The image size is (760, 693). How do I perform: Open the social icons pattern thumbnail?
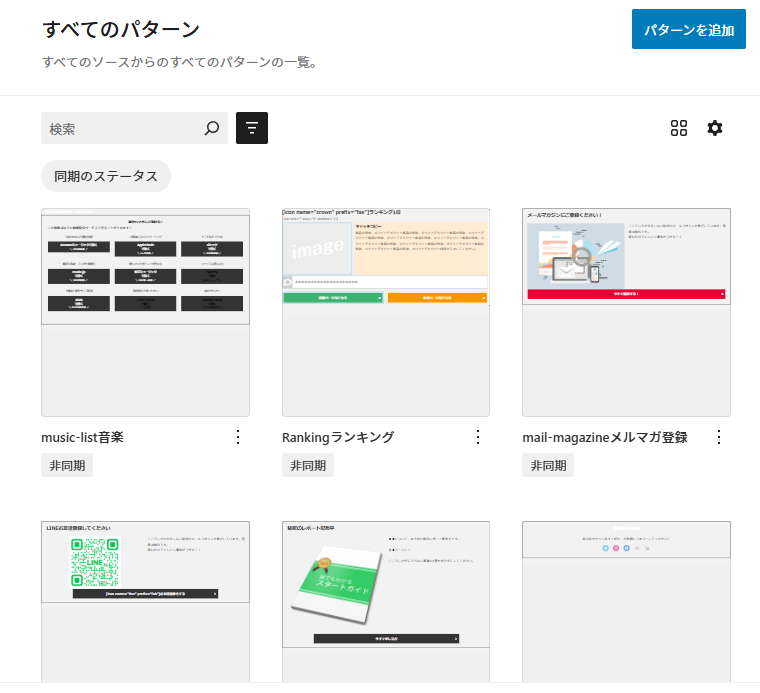point(626,600)
